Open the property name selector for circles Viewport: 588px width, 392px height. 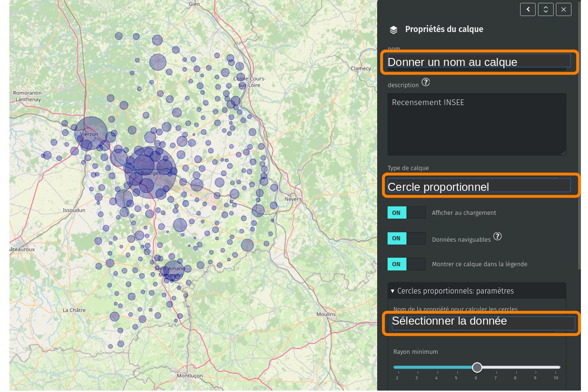[483, 323]
